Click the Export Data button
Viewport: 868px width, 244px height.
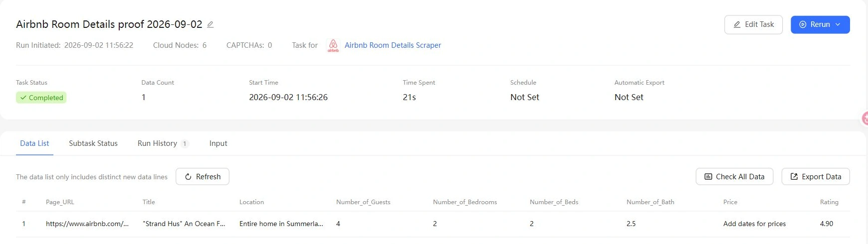pyautogui.click(x=816, y=177)
